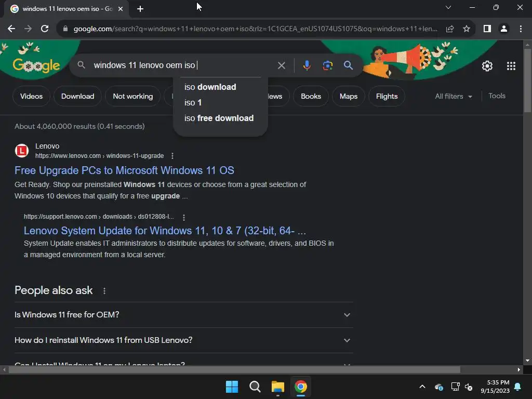The width and height of the screenshot is (532, 399).
Task: Go back using the browser back arrow
Action: pyautogui.click(x=11, y=29)
